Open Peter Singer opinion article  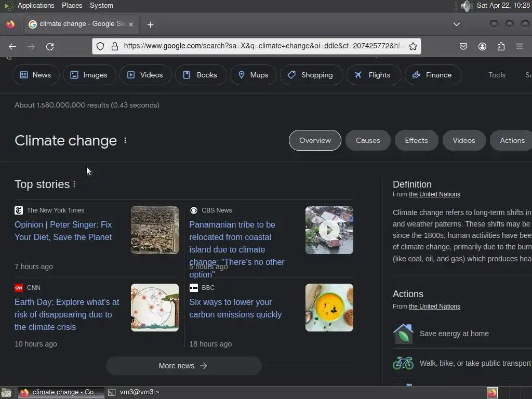coord(63,231)
